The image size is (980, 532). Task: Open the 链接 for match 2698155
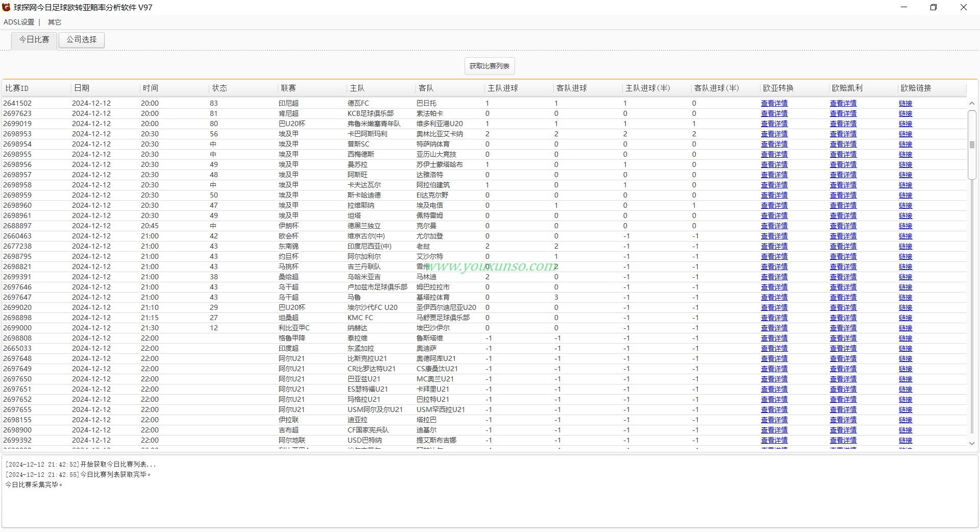tap(905, 420)
